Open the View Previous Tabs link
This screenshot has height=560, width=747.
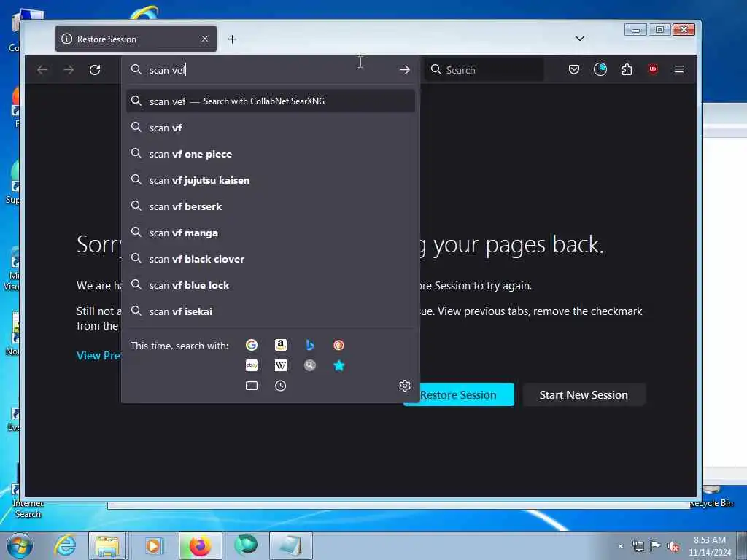coord(98,356)
